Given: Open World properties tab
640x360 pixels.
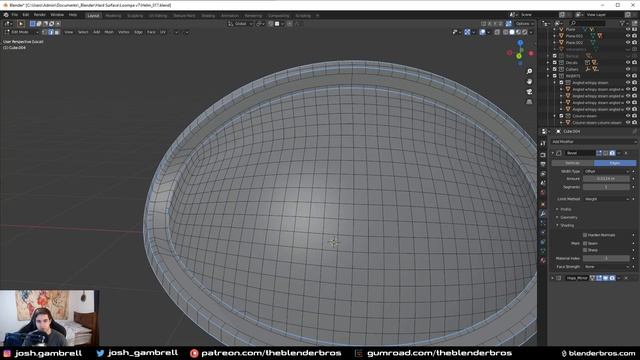Looking at the screenshot, I should pos(543,192).
